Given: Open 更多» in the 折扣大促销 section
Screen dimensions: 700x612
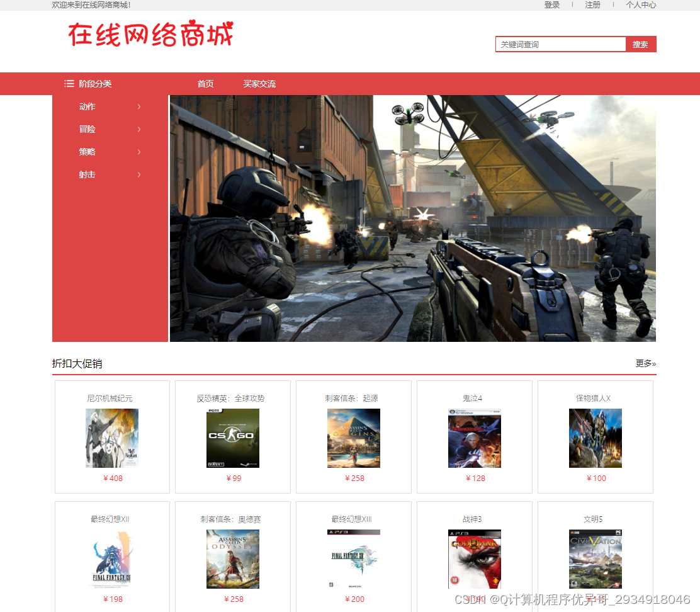Looking at the screenshot, I should tap(646, 363).
